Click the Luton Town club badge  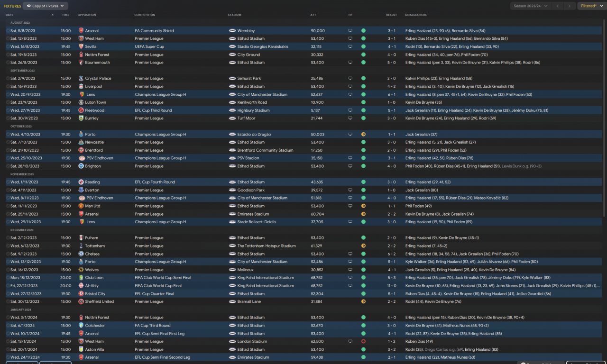[x=81, y=102]
